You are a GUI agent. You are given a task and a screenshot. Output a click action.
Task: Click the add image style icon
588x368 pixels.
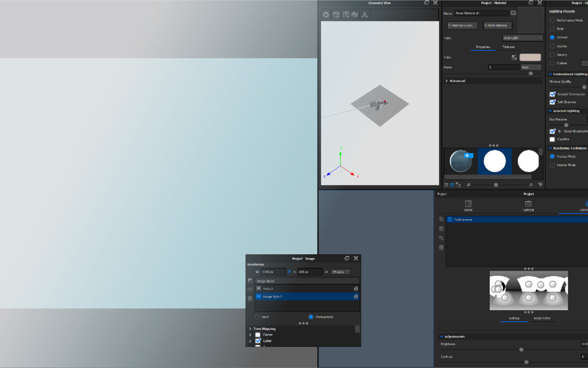[x=250, y=281]
